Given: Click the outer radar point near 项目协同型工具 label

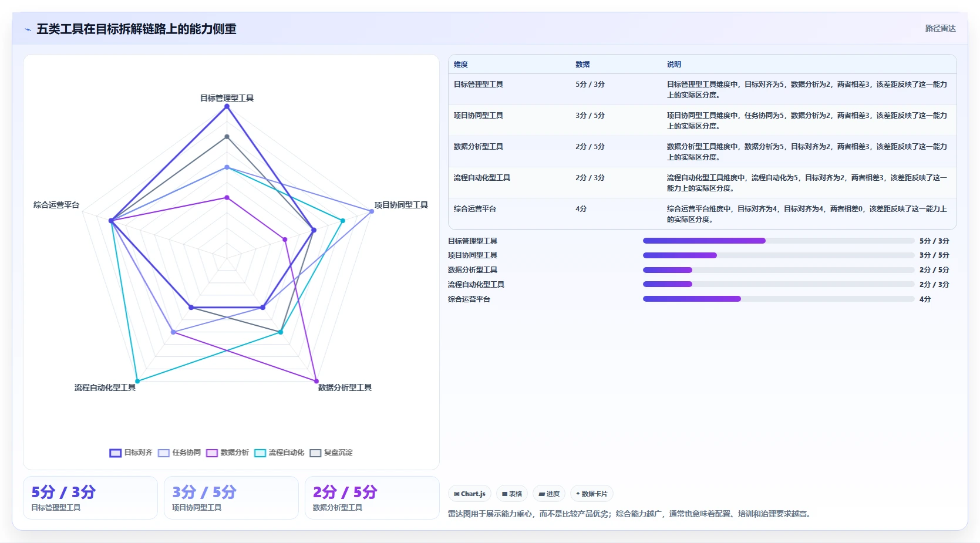Looking at the screenshot, I should point(372,211).
